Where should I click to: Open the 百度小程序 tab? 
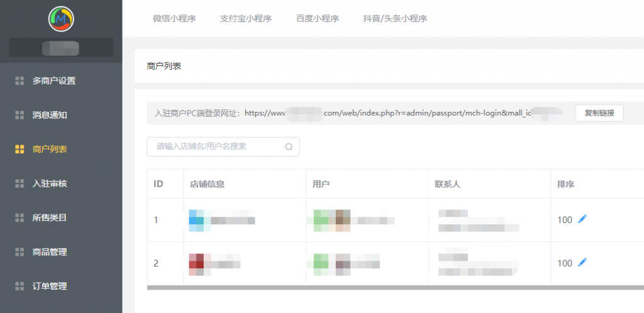pos(318,19)
